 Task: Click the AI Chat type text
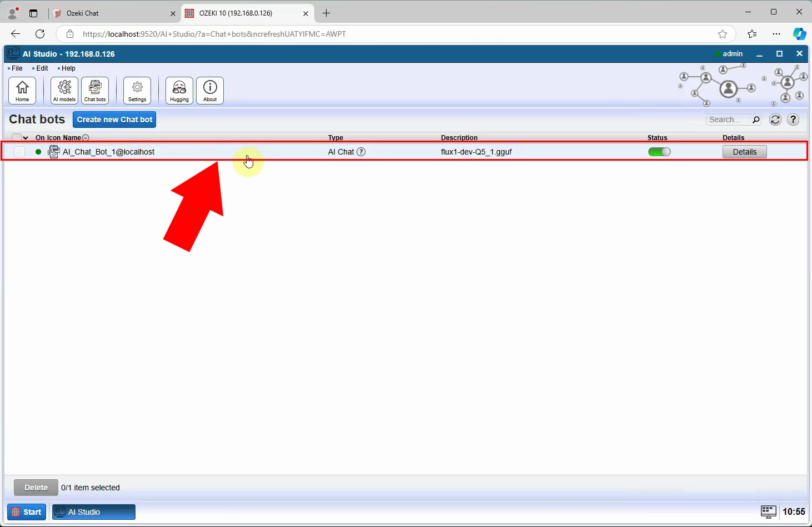[x=340, y=152]
